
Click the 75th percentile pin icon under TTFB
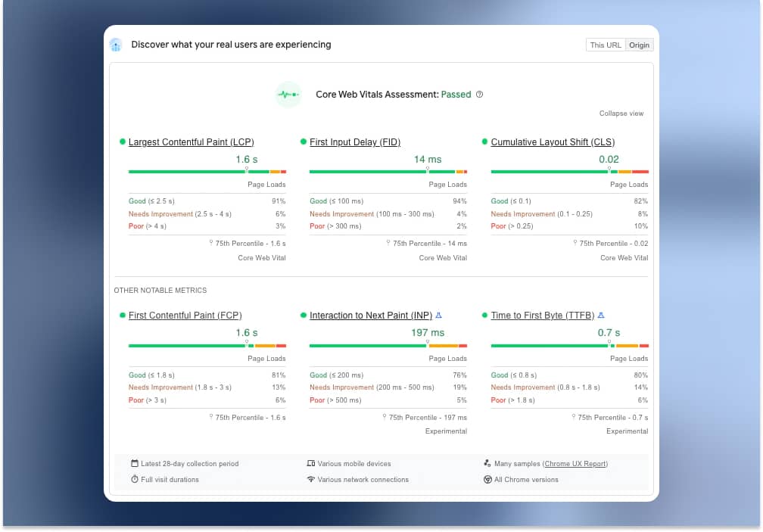[x=574, y=417]
